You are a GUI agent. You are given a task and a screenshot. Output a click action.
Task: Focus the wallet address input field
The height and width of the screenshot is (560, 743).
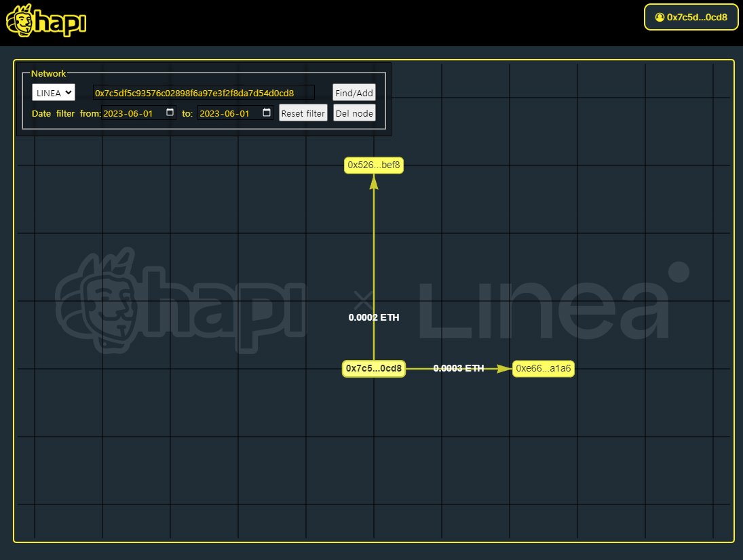coord(204,93)
